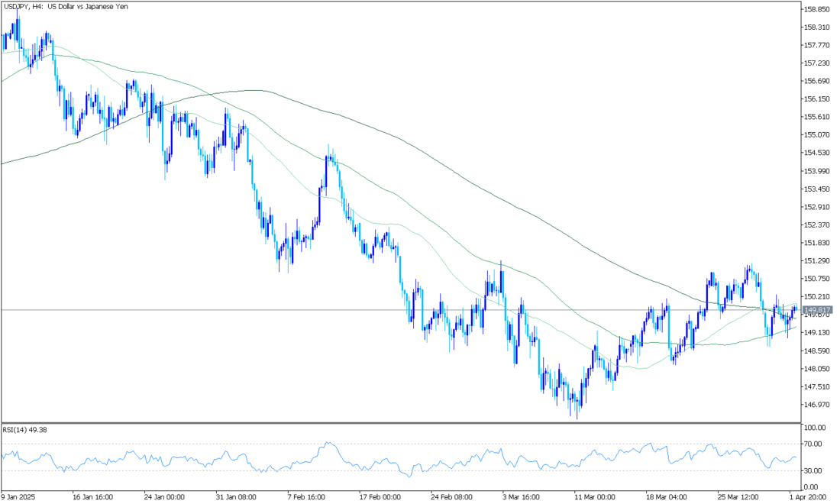Select the 152.370 level on price scale
840x504 pixels.
coord(816,225)
